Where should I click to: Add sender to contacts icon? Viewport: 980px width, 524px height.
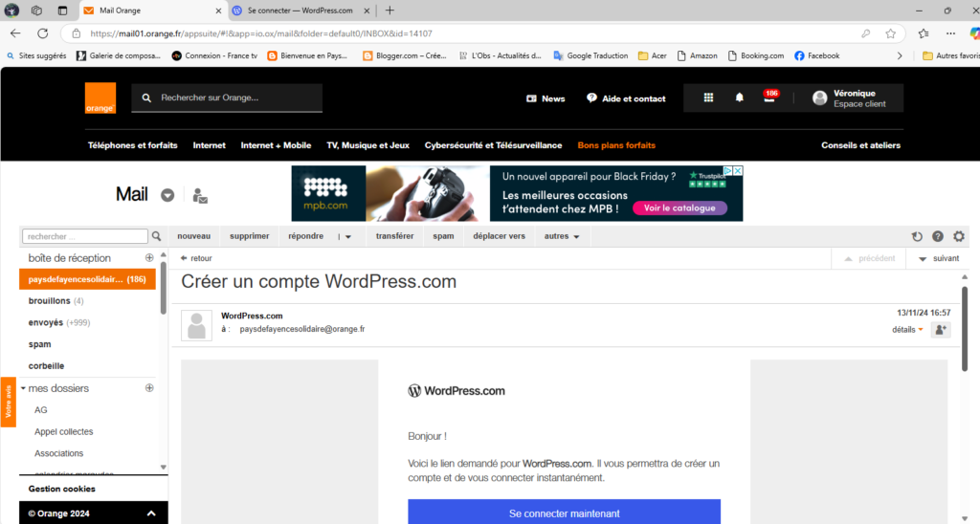940,329
